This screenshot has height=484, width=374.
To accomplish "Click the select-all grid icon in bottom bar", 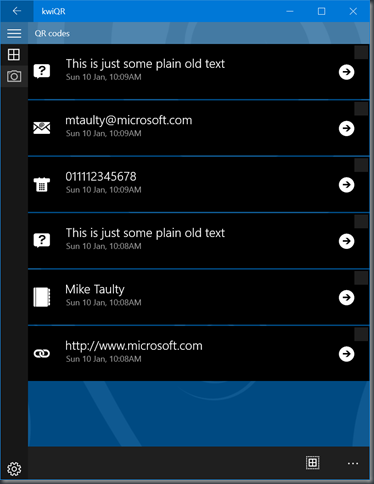I will [x=313, y=463].
